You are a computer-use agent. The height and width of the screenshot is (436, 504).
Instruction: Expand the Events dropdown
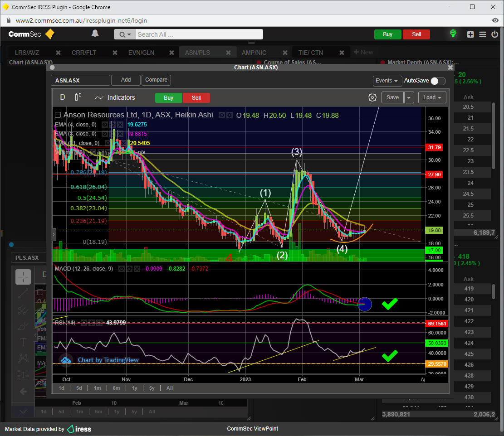[387, 81]
